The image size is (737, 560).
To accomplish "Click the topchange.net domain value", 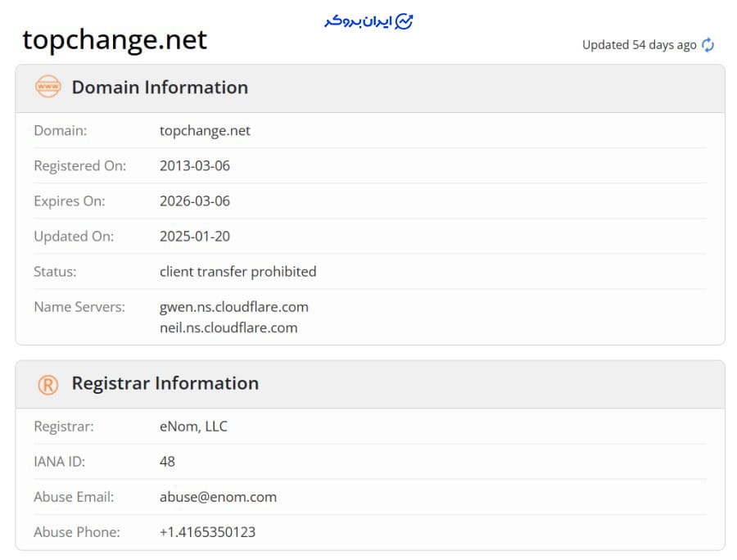I will pyautogui.click(x=205, y=131).
